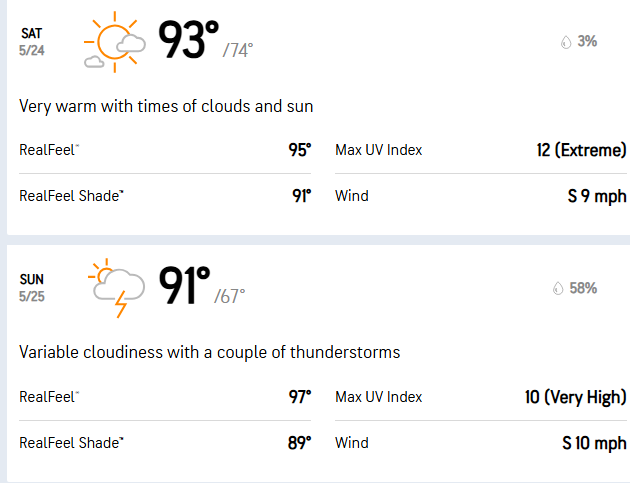Click Saturday's wind value S 9 mph
Image resolution: width=630 pixels, height=483 pixels.
coord(596,196)
